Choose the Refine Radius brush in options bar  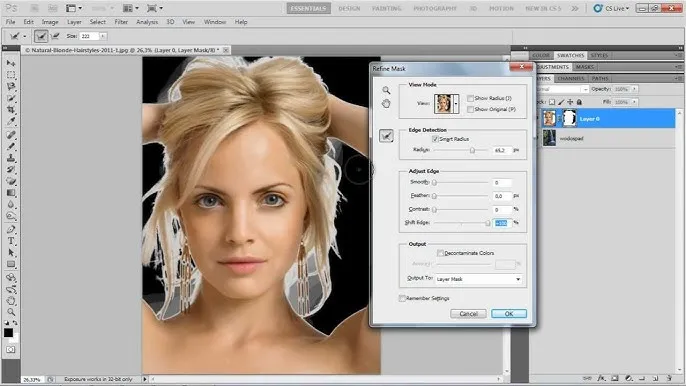click(x=41, y=36)
